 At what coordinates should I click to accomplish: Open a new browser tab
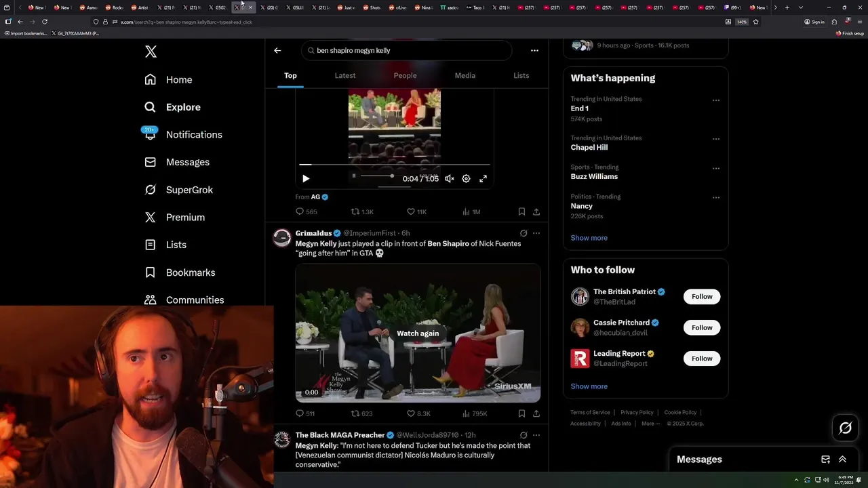click(x=787, y=7)
